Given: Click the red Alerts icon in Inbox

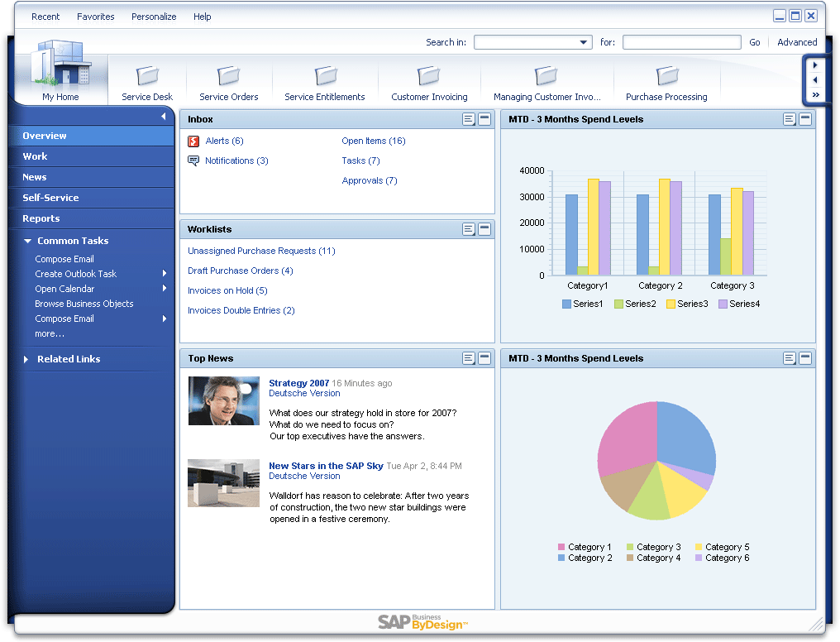Looking at the screenshot, I should click(x=193, y=141).
